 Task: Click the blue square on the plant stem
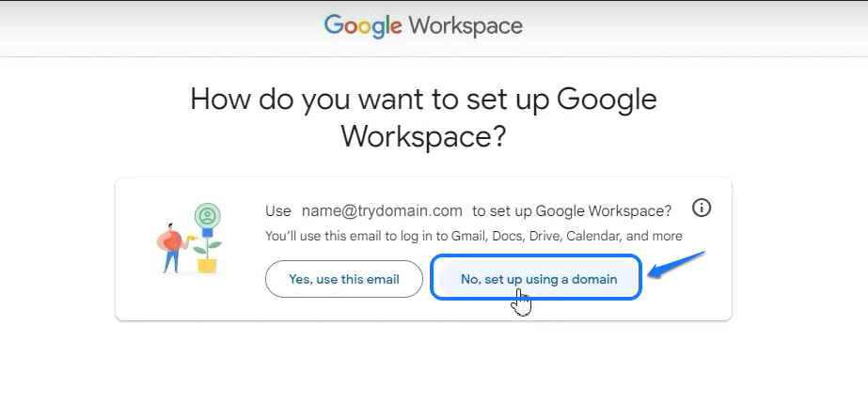[207, 233]
